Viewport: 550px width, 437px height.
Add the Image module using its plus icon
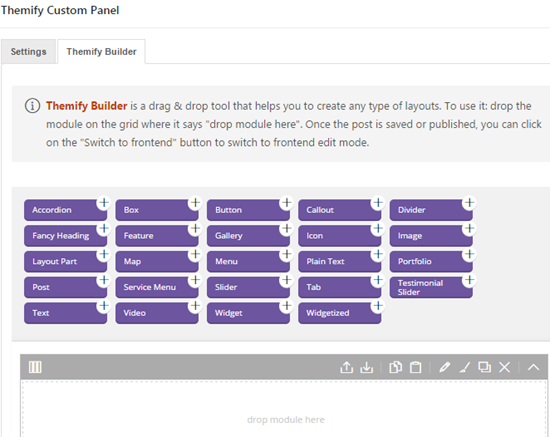(469, 229)
